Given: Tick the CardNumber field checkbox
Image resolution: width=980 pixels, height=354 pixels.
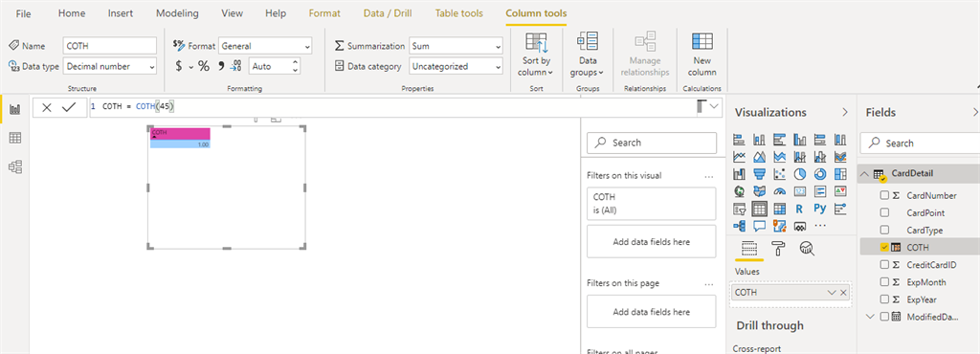Looking at the screenshot, I should click(x=884, y=195).
